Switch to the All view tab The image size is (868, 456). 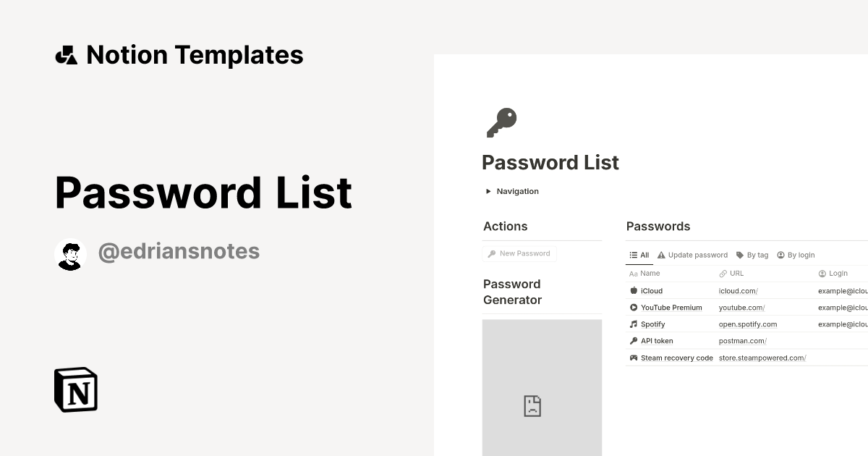[x=639, y=255]
